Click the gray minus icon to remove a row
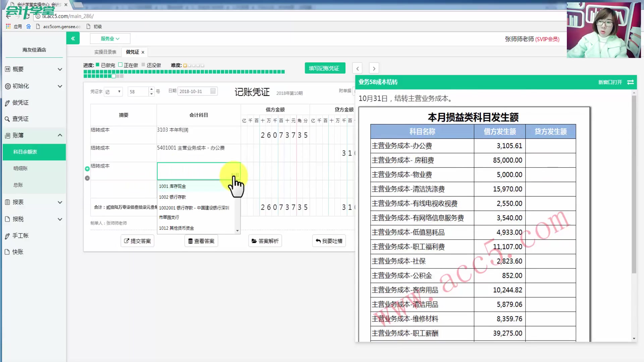Viewport: 644px width, 362px height. tap(87, 178)
